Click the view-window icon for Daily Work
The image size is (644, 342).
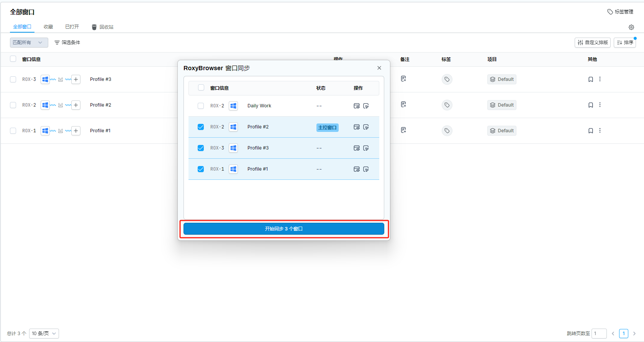point(357,106)
